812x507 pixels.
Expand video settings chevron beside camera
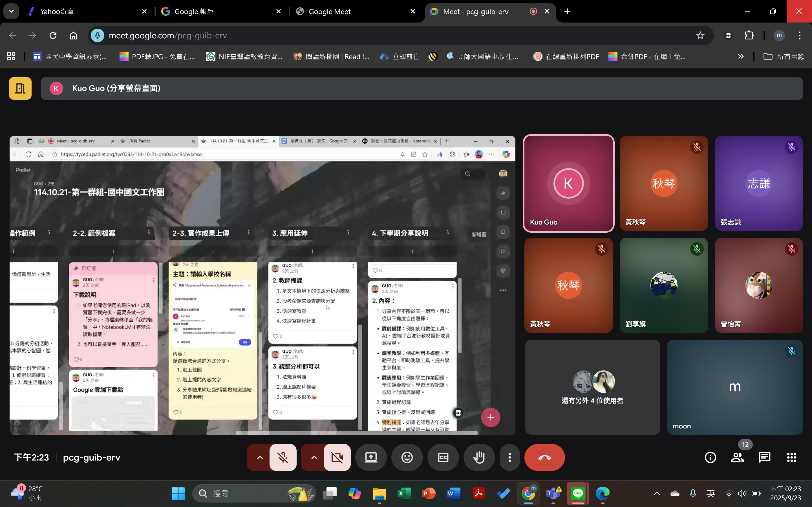314,457
